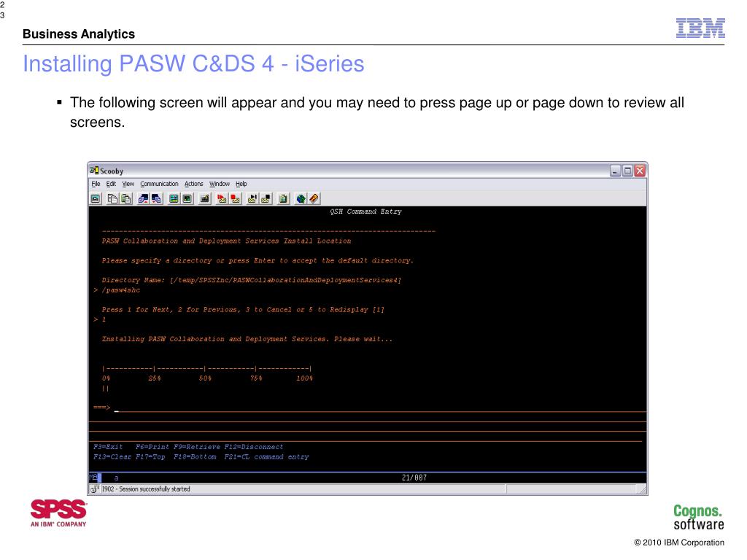Click the F21=CL command entry label

click(x=267, y=456)
